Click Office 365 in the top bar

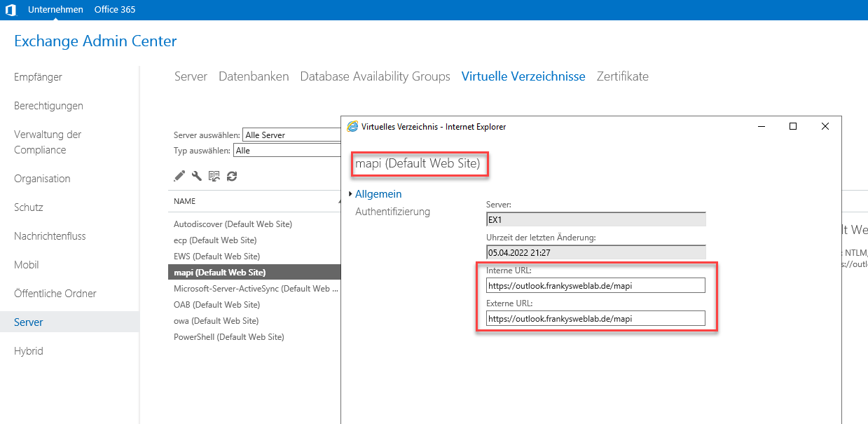point(115,10)
